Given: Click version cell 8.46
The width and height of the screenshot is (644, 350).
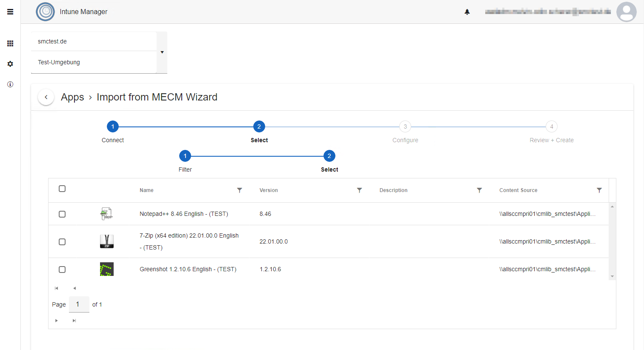Looking at the screenshot, I should [265, 214].
